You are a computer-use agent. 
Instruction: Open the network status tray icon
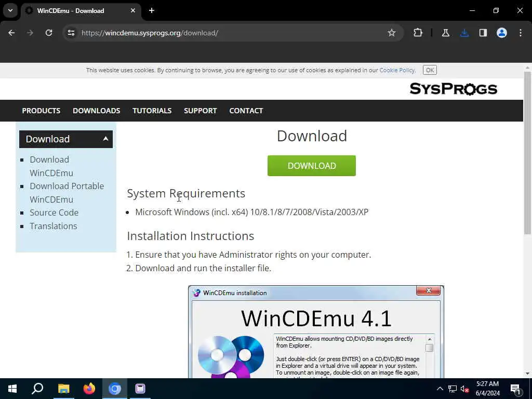tap(453, 389)
